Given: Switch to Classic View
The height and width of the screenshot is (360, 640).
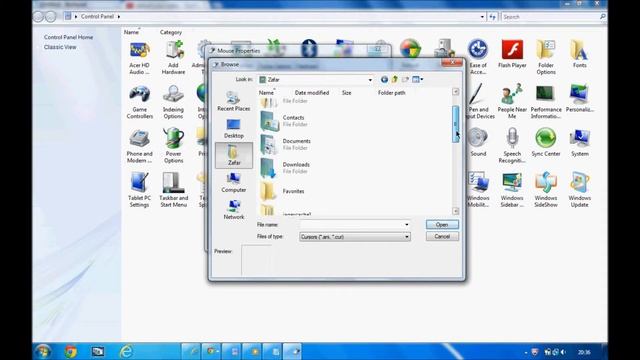Looking at the screenshot, I should click(60, 47).
